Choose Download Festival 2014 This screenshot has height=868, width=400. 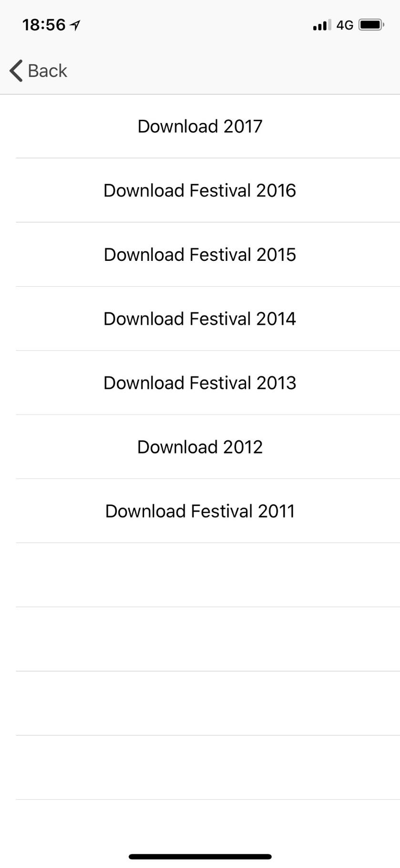[x=200, y=319]
